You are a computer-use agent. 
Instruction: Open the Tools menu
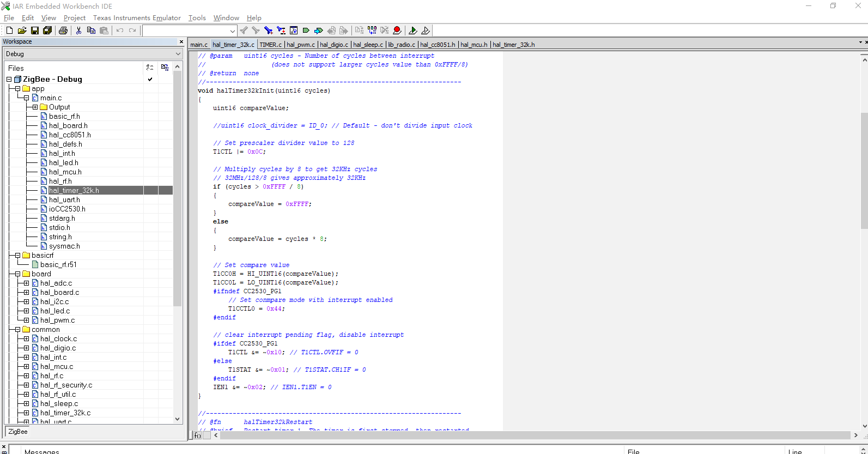[197, 17]
